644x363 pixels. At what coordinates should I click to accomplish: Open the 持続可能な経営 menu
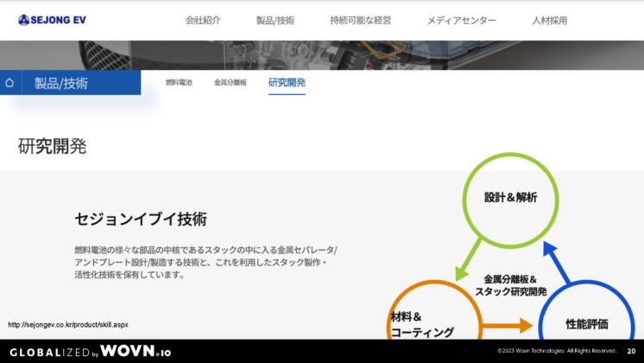click(x=361, y=20)
